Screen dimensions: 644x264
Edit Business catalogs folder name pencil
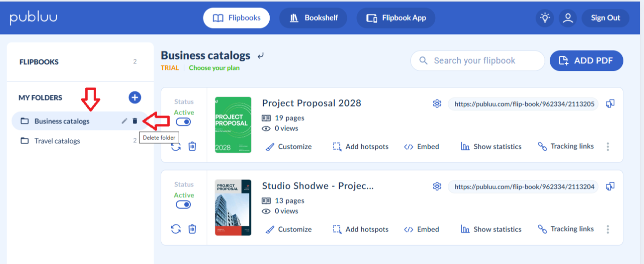124,121
